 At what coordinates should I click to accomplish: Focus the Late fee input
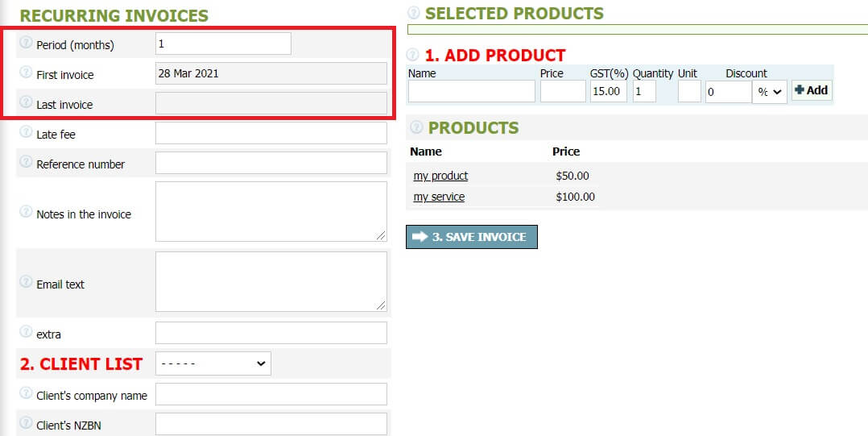pyautogui.click(x=271, y=133)
